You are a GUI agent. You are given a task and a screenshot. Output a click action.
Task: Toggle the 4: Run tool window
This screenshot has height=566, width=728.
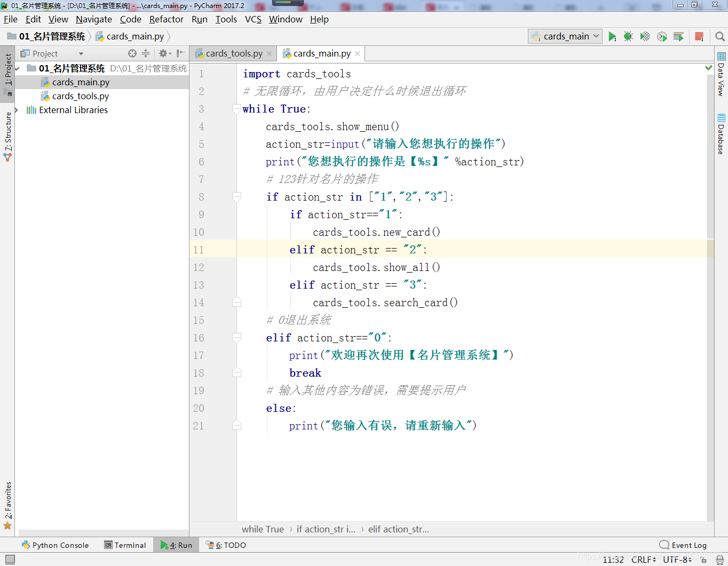click(177, 545)
